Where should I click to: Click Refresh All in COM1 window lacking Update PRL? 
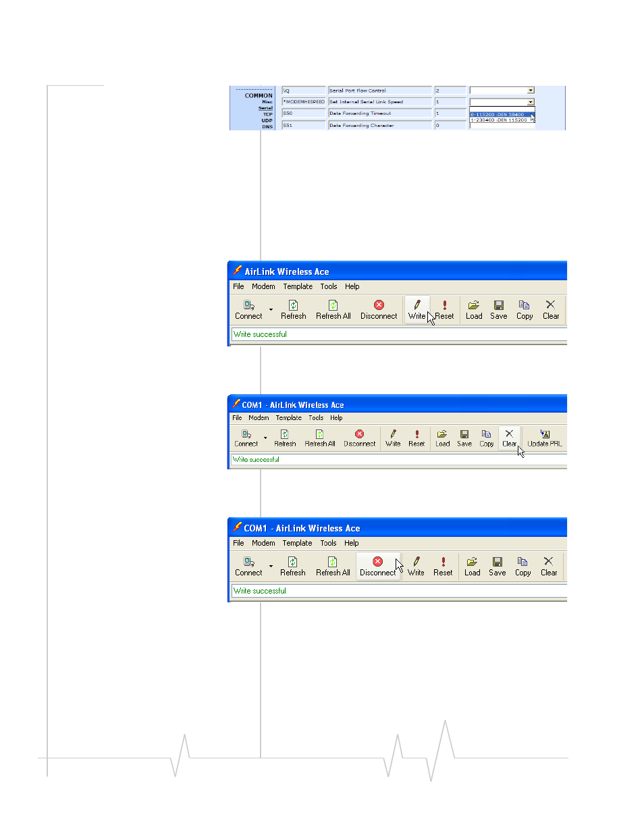coord(333,567)
